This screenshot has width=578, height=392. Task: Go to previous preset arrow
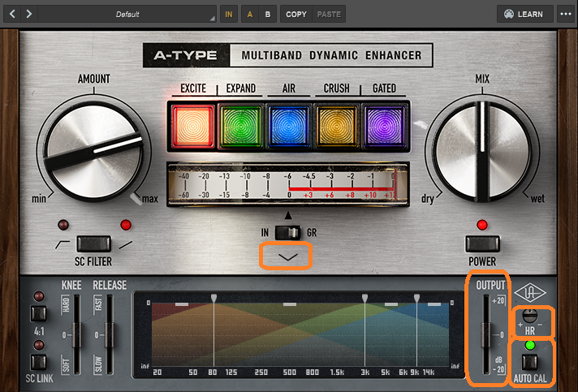tap(13, 14)
